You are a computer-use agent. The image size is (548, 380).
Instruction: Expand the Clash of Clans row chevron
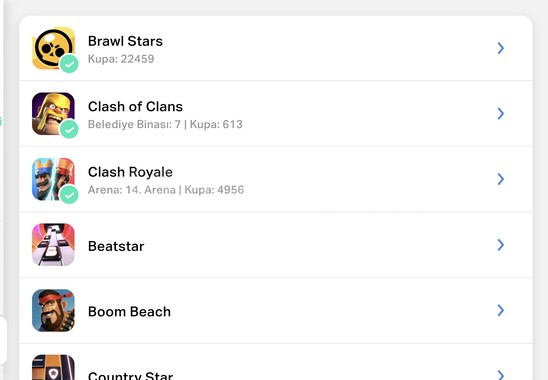pyautogui.click(x=500, y=114)
